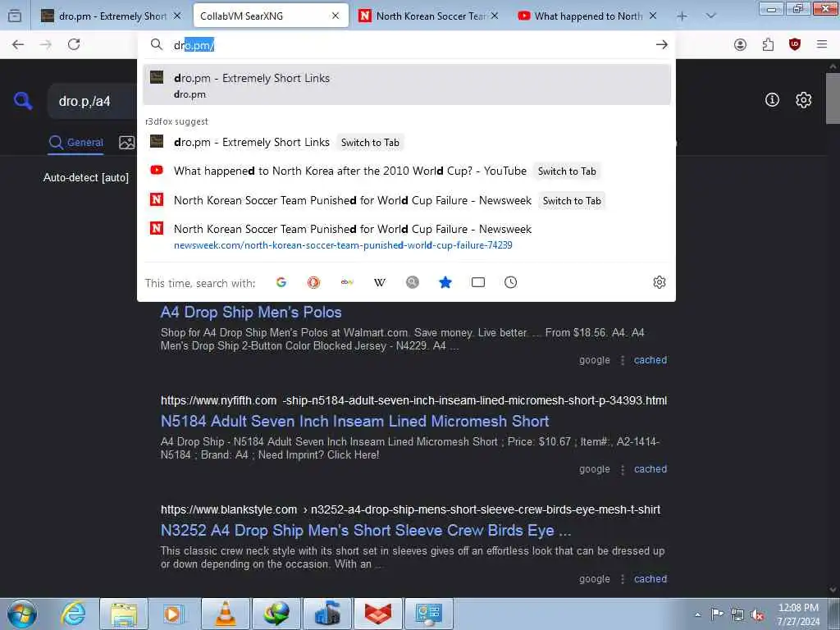Click the SearXNG magnifier logo
This screenshot has width=840, height=630.
point(23,100)
